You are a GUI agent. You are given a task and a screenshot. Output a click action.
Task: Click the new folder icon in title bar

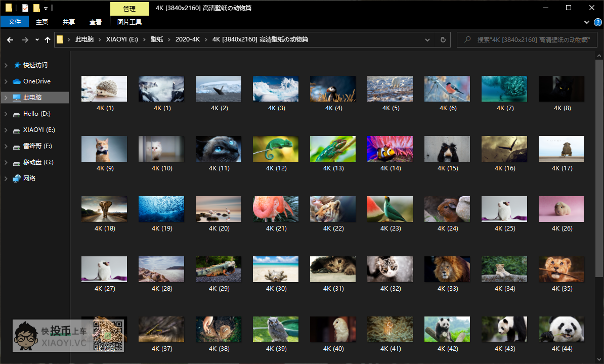(x=36, y=8)
